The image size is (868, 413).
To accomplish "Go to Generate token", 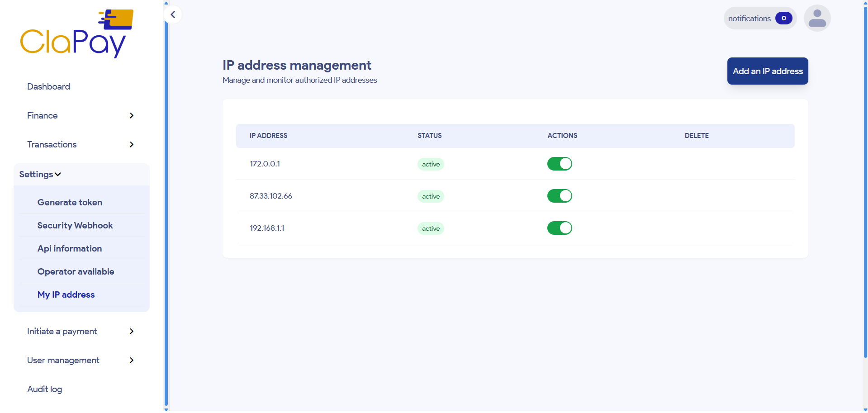I will [x=70, y=202].
